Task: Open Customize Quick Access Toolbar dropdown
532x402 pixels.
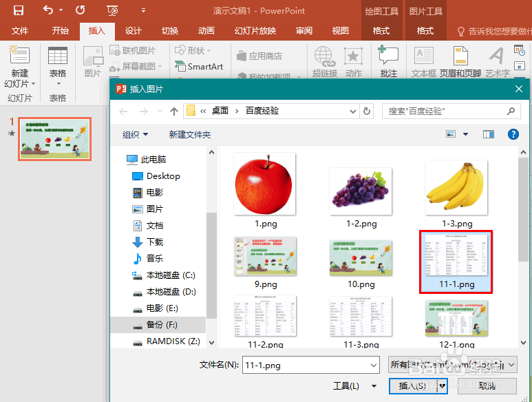Action: (x=144, y=10)
